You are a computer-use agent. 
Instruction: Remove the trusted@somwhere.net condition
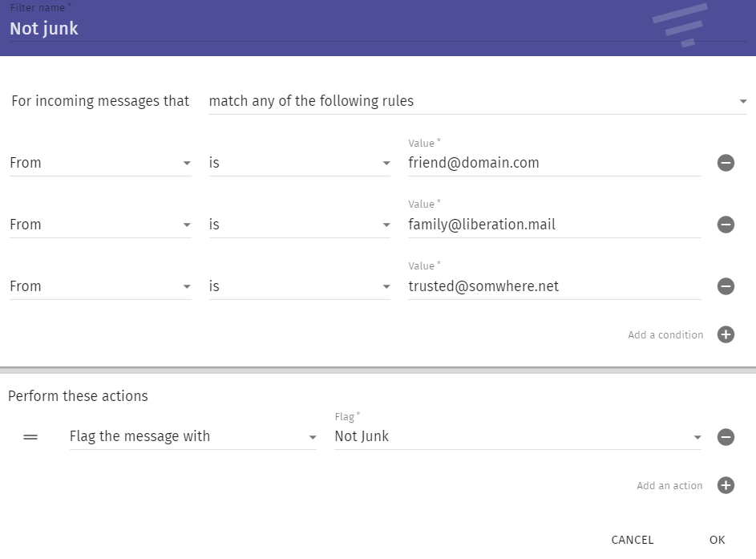click(x=726, y=286)
